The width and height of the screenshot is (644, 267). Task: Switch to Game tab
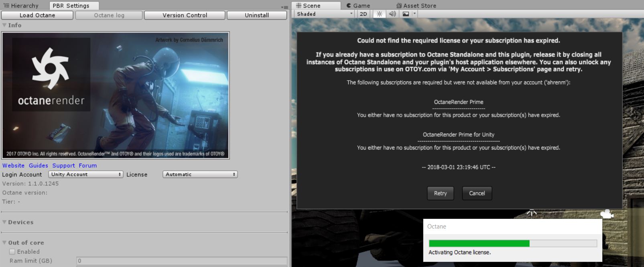pyautogui.click(x=358, y=6)
